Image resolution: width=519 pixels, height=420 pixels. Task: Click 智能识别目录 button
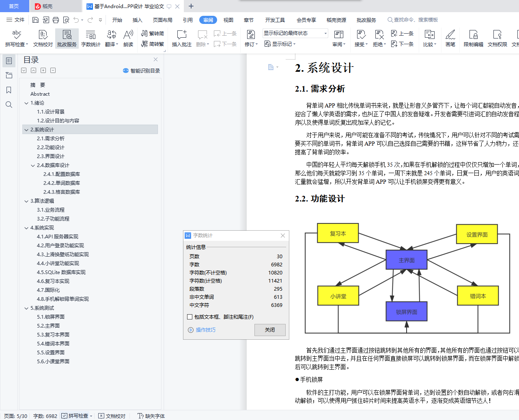[141, 71]
